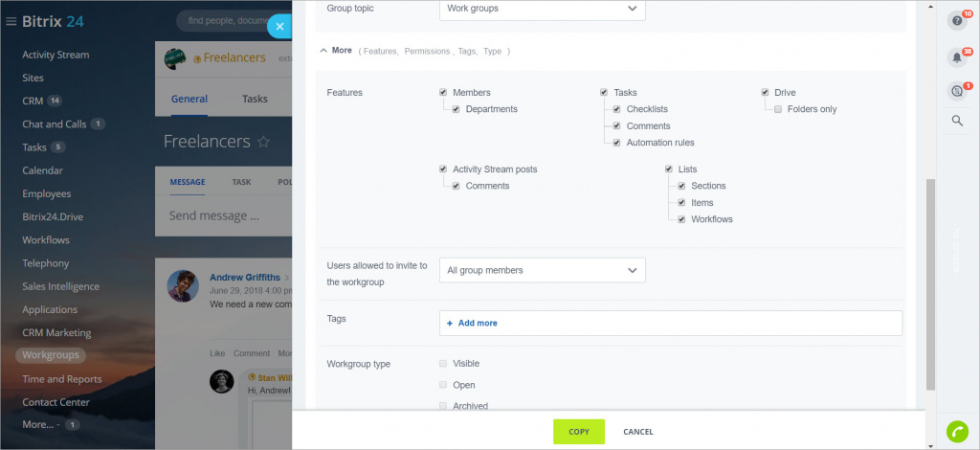Viewport: 980px width, 450px height.
Task: Toggle the Drive feature checkbox
Action: coord(765,93)
